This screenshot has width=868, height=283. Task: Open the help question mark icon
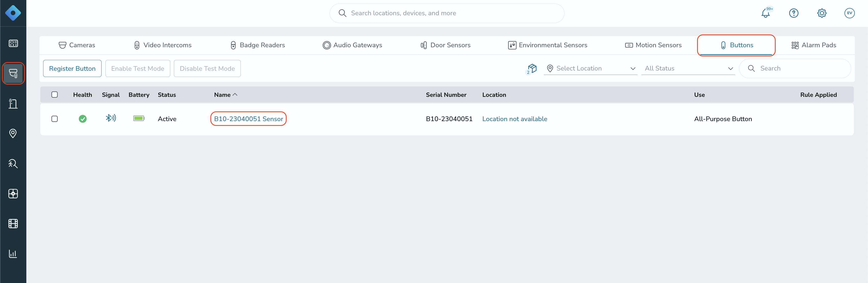point(794,13)
